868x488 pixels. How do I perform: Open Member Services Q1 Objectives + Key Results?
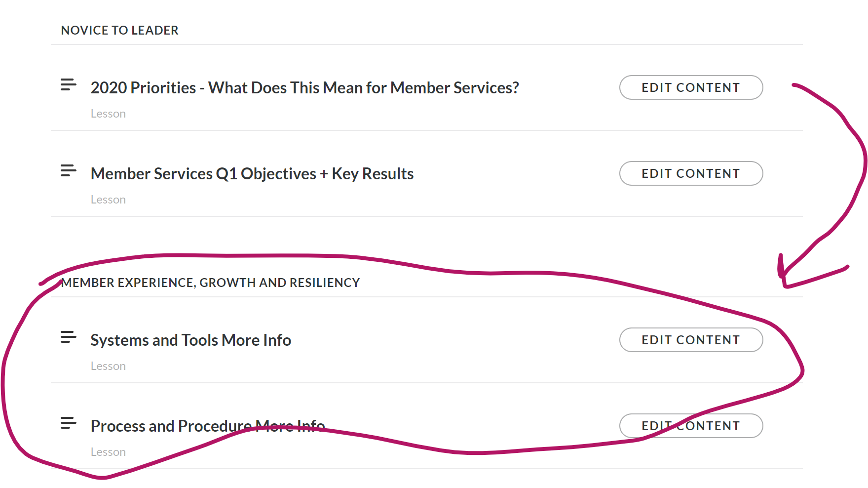(252, 174)
